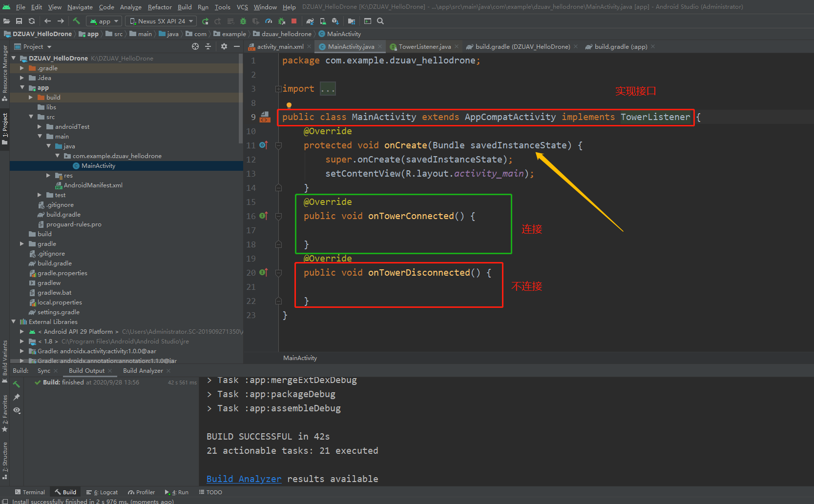Open Project panel settings gear
814x504 pixels.
coord(224,46)
